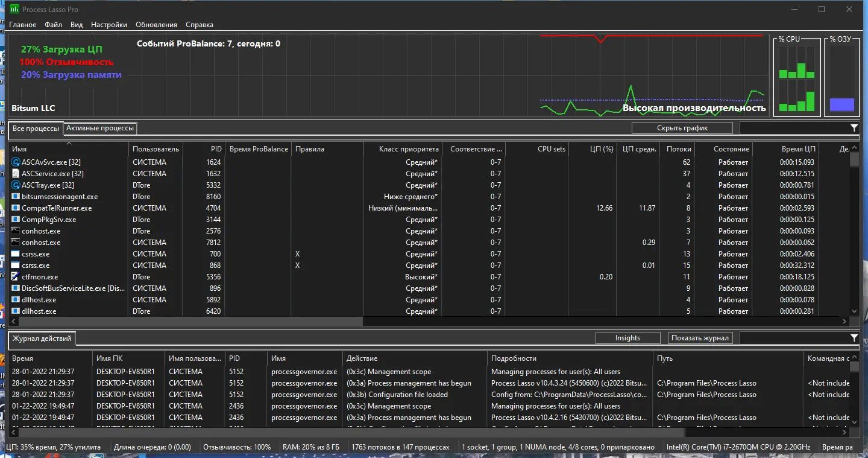The image size is (868, 458).
Task: Sort by the Класс приоритета column header
Action: tap(403, 149)
